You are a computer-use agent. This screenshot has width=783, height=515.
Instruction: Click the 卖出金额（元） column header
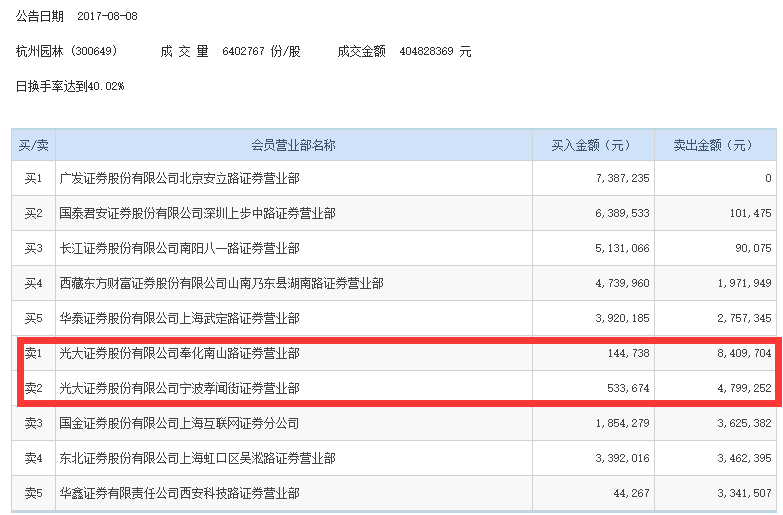pyautogui.click(x=715, y=145)
